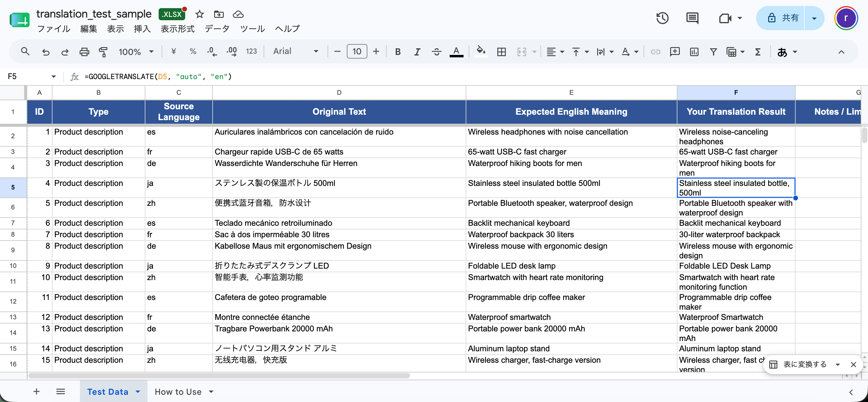
Task: Increase decimal places
Action: click(232, 52)
